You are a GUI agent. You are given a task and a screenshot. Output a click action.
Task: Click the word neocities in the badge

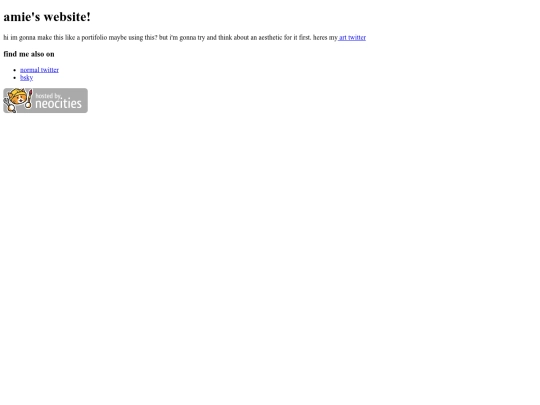[x=59, y=104]
